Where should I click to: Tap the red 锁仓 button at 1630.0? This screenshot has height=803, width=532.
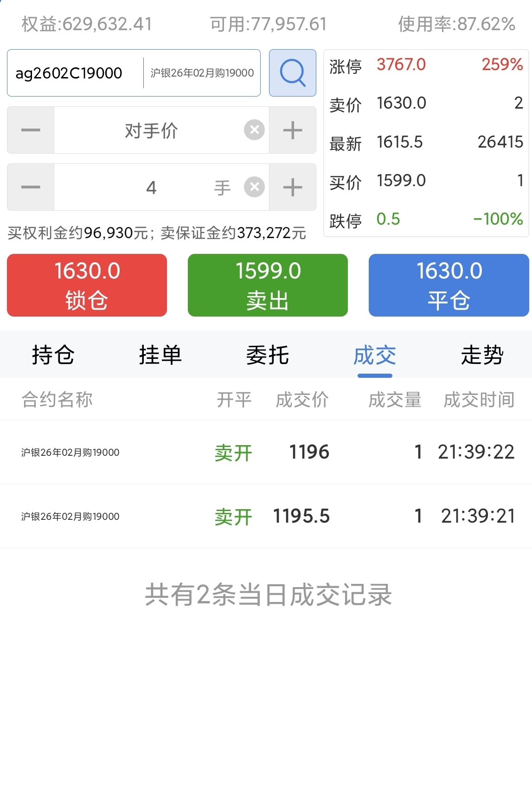coord(87,285)
